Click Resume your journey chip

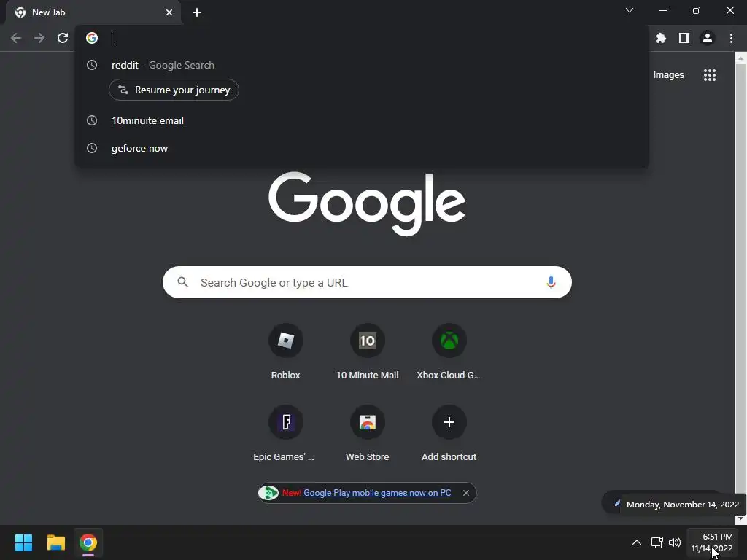click(x=174, y=90)
